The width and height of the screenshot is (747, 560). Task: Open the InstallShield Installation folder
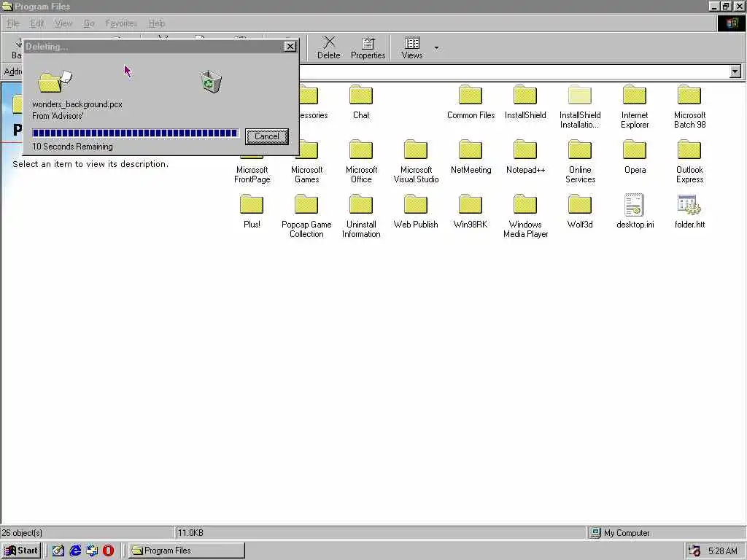pos(580,106)
